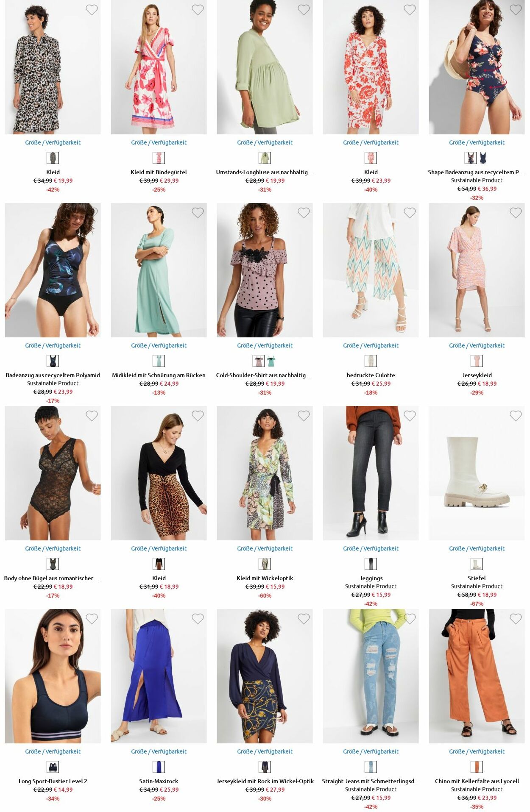Click heart icon on Umstands-Longbluse product
Viewport: 530px width, 812px height.
click(x=304, y=10)
